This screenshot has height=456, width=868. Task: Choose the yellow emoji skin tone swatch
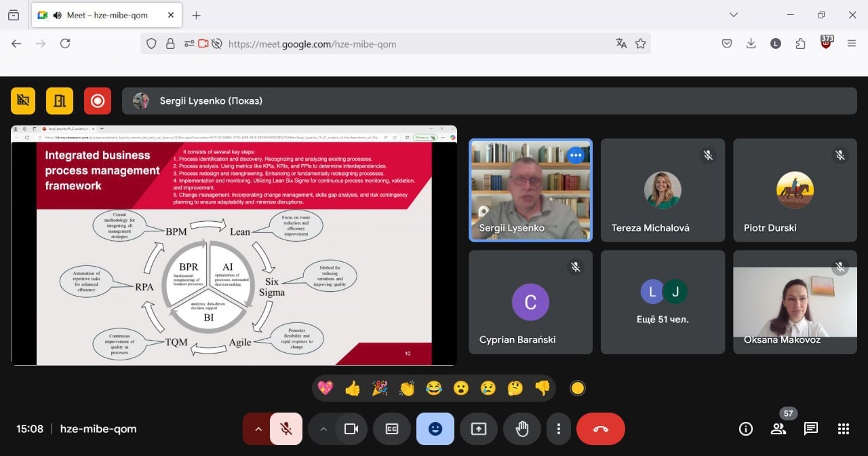[x=578, y=388]
